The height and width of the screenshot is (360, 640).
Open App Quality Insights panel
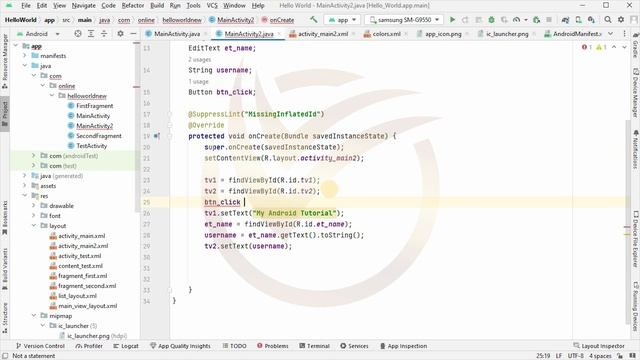click(x=180, y=346)
